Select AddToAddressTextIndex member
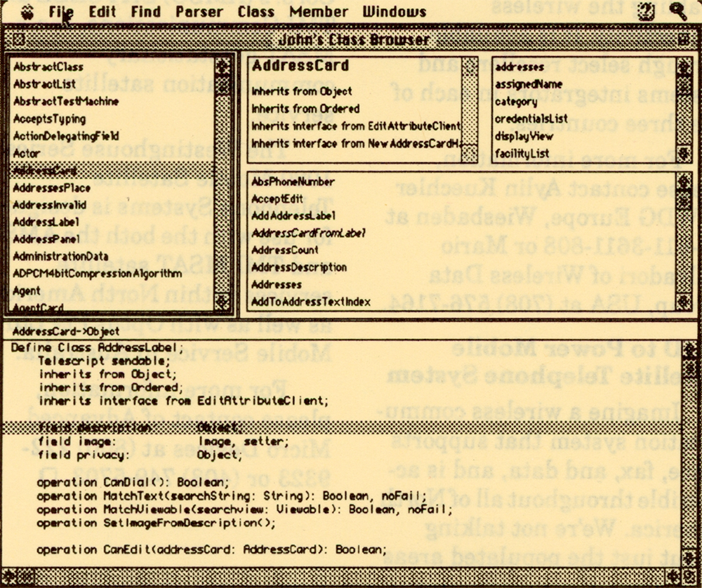 [311, 302]
